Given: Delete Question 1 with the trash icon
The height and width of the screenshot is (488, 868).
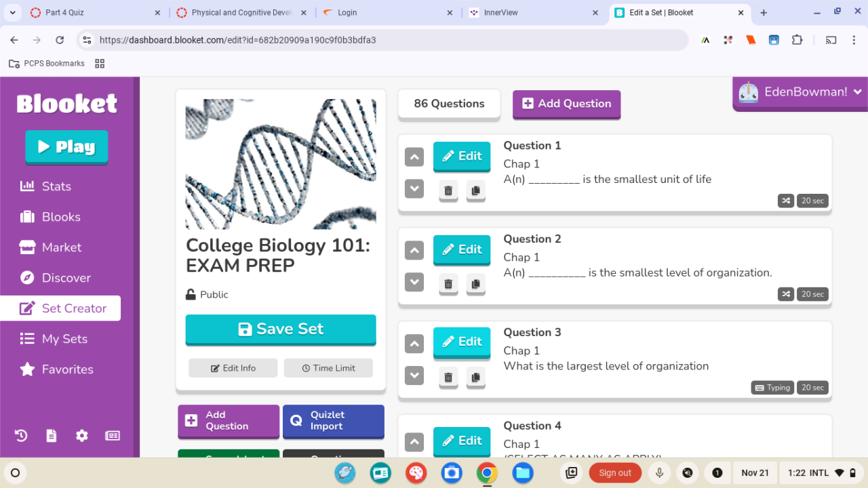Looking at the screenshot, I should tap(448, 190).
